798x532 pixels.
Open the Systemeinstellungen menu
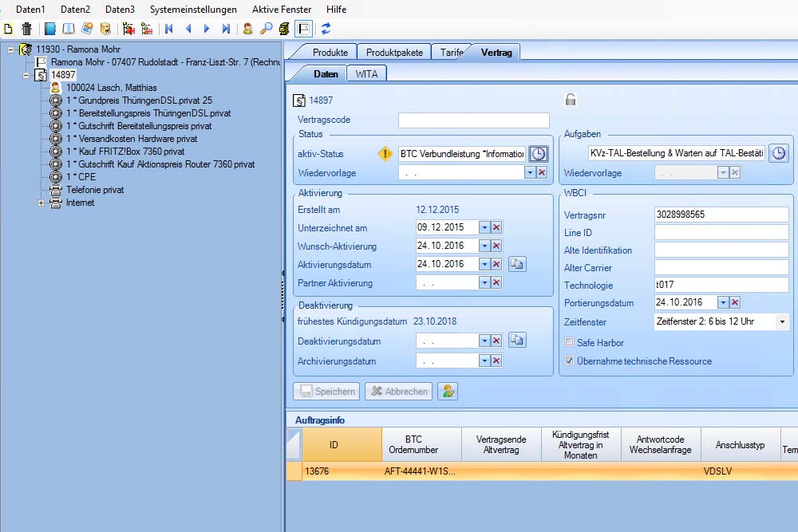click(x=193, y=10)
